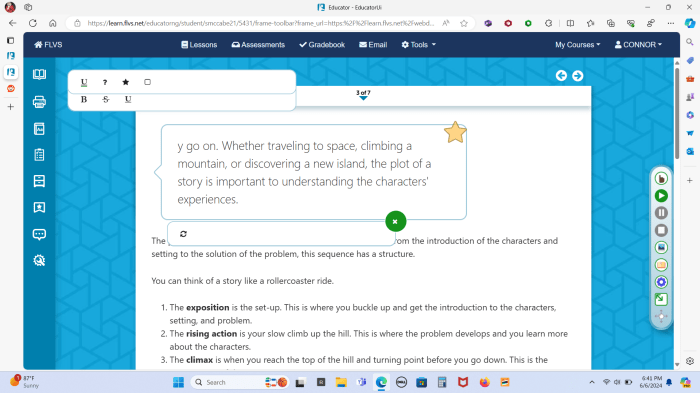Click the magnifier gear sidebar icon
The height and width of the screenshot is (393, 700).
tap(39, 260)
